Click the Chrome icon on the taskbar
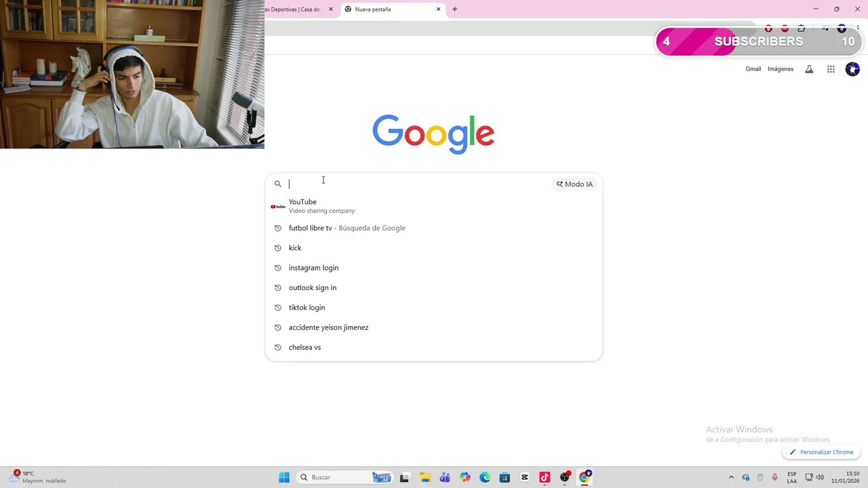This screenshot has height=488, width=868. point(585,477)
